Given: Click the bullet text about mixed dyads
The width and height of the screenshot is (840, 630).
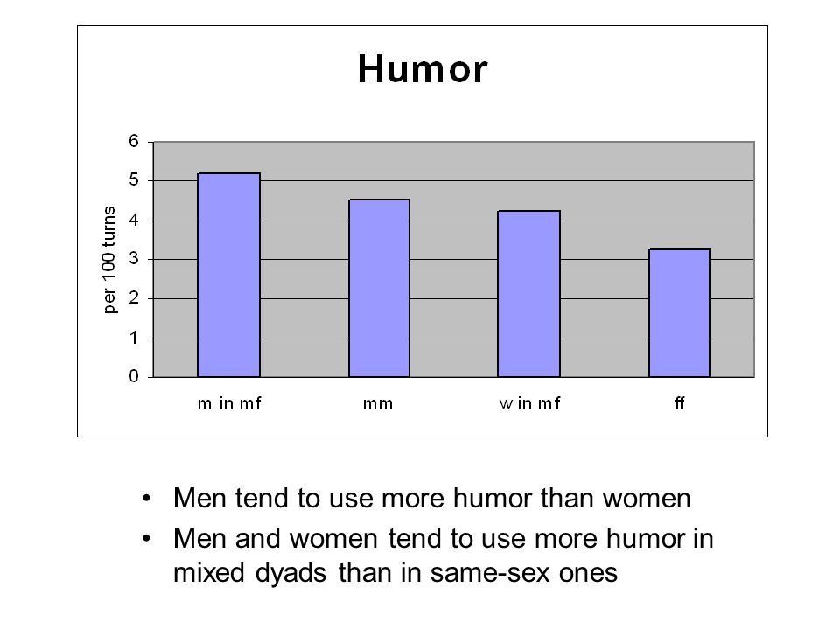Looking at the screenshot, I should [443, 556].
